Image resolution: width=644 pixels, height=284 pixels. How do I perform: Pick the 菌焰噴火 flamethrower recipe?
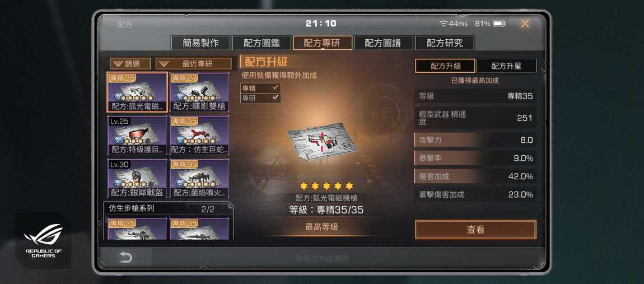199,179
